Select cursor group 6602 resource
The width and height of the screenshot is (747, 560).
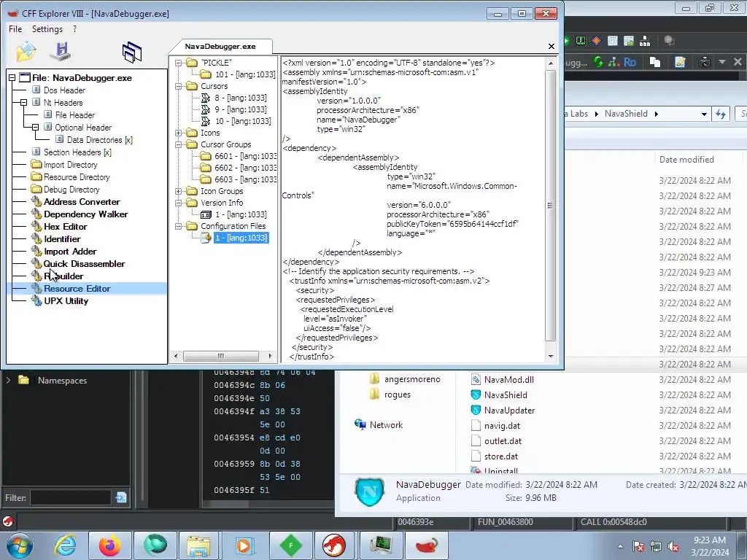[x=245, y=168]
